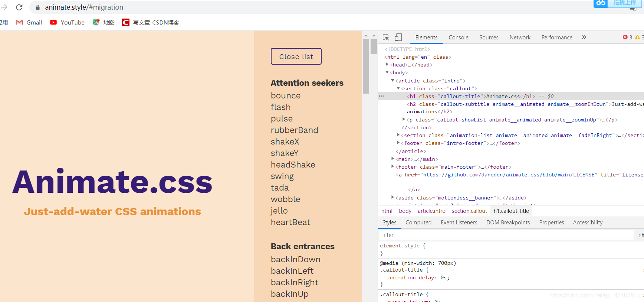
Task: Toggle the device toolbar icon
Action: tap(398, 37)
